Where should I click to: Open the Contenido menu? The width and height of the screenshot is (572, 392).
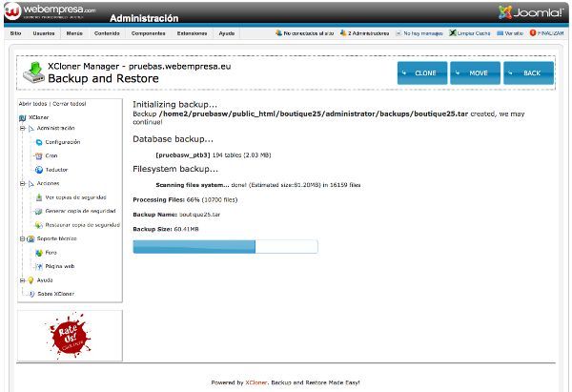pos(107,33)
